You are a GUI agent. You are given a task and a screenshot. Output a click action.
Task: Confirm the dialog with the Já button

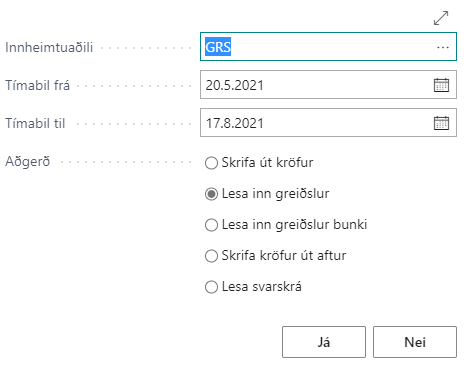324,342
